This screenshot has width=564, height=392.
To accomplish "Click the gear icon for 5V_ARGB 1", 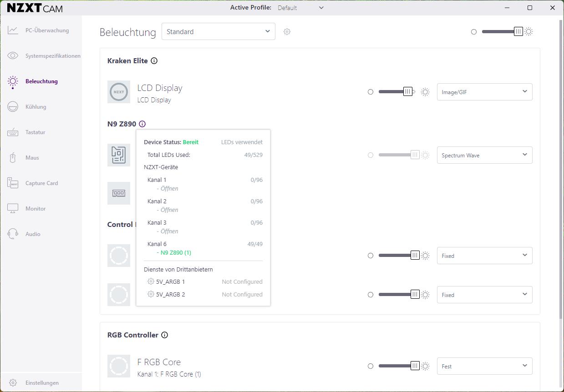I will (x=151, y=281).
